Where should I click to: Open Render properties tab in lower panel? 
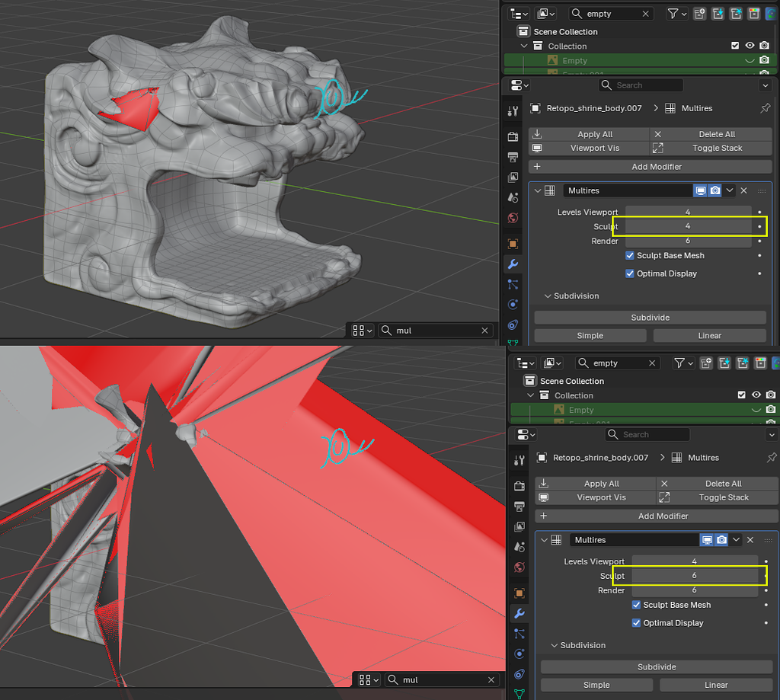tap(519, 486)
